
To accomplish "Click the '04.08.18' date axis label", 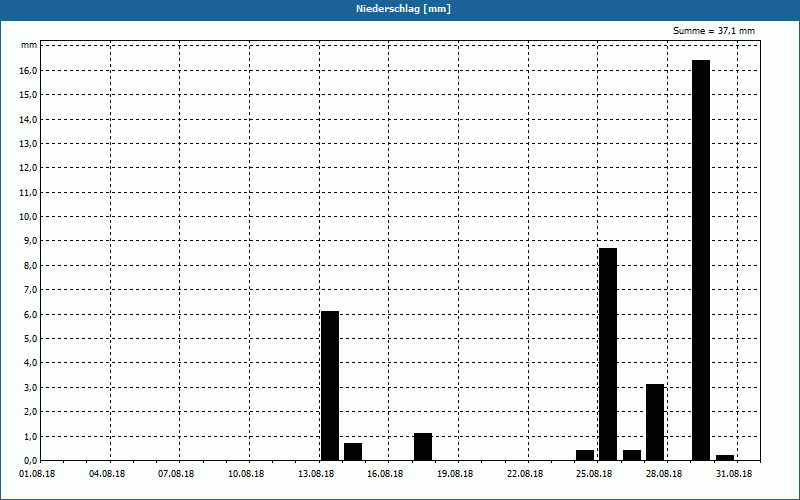I will 107,474.
